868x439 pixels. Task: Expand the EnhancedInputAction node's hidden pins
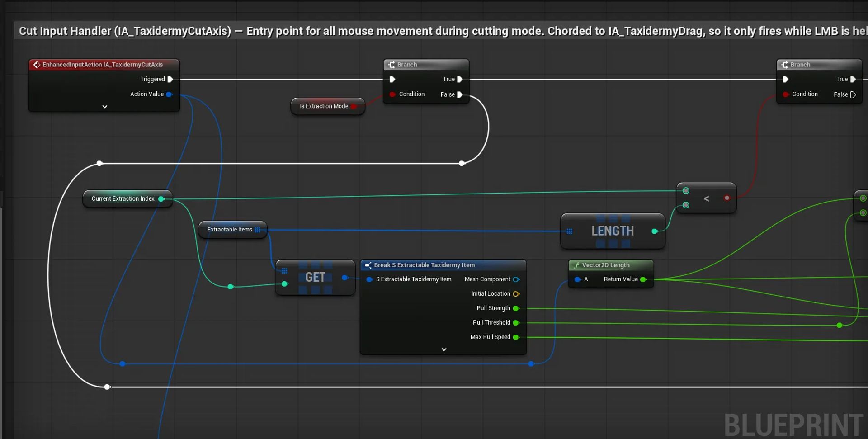click(x=104, y=107)
